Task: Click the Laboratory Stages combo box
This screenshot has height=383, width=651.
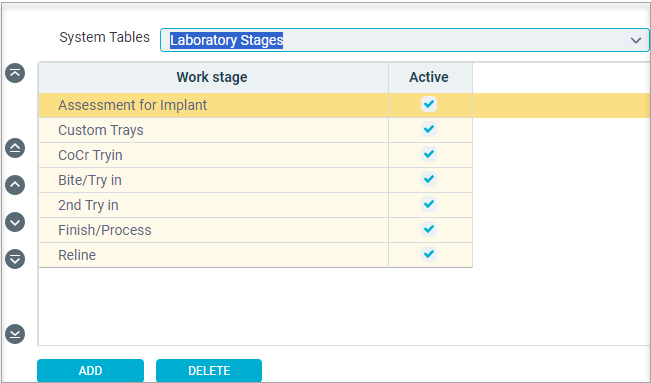Action: 404,40
